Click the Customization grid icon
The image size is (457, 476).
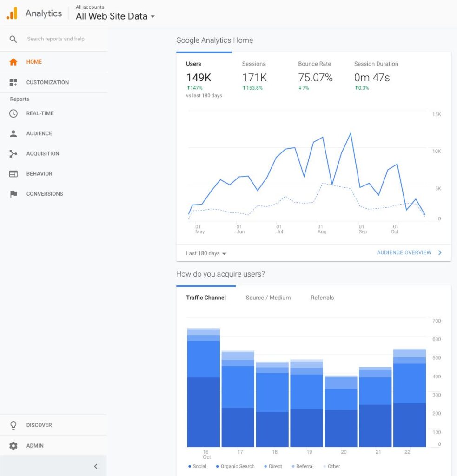pos(13,82)
